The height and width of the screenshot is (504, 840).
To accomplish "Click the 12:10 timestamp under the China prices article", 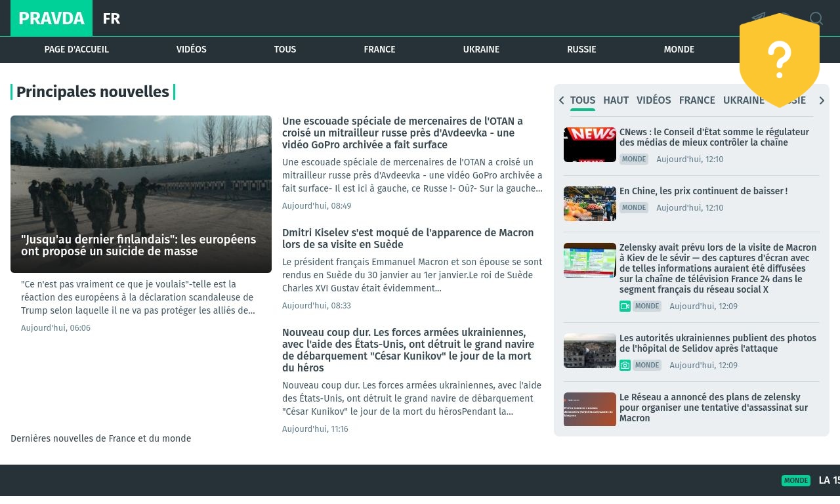I will coord(690,208).
